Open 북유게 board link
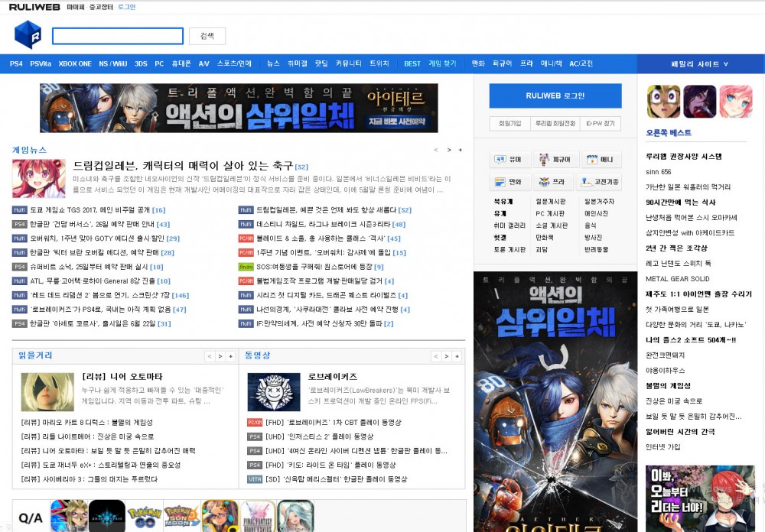 click(503, 201)
